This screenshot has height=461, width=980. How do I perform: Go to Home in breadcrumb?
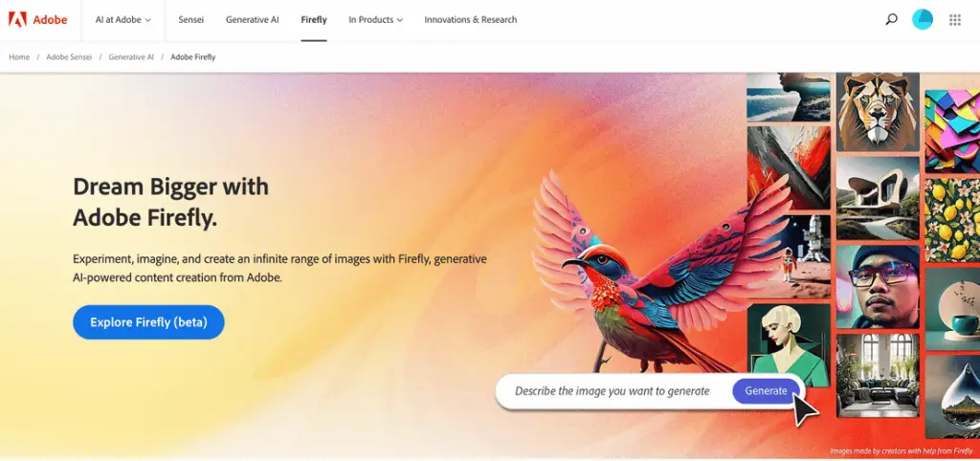pyautogui.click(x=19, y=56)
